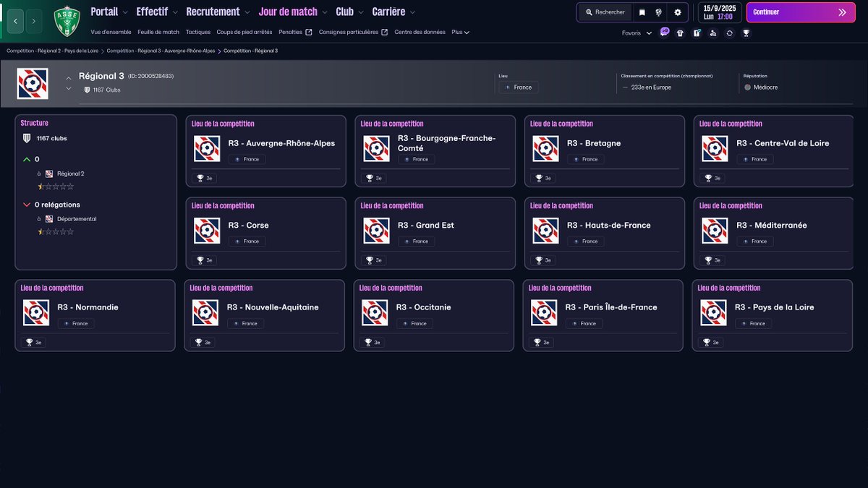Screen dimensions: 868x488
Task: Open Feuille de match tab
Action: click(x=158, y=32)
